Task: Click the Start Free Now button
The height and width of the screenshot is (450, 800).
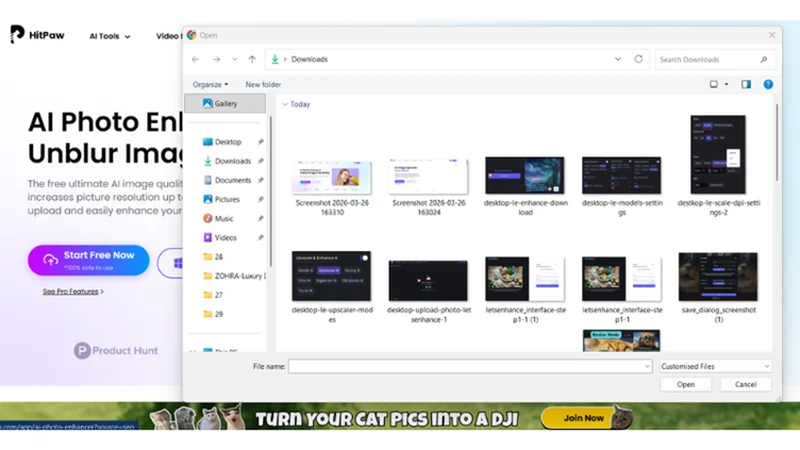Action: (89, 260)
